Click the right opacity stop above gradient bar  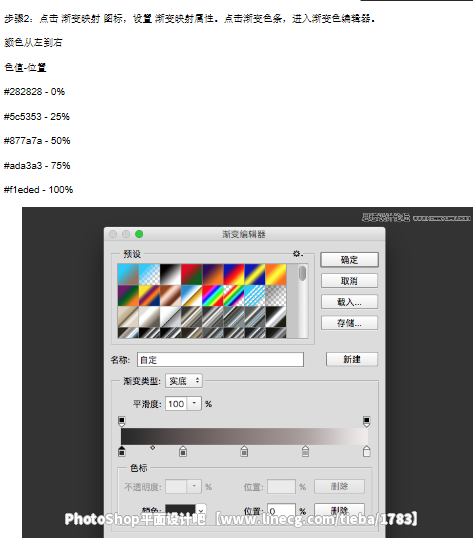[366, 422]
